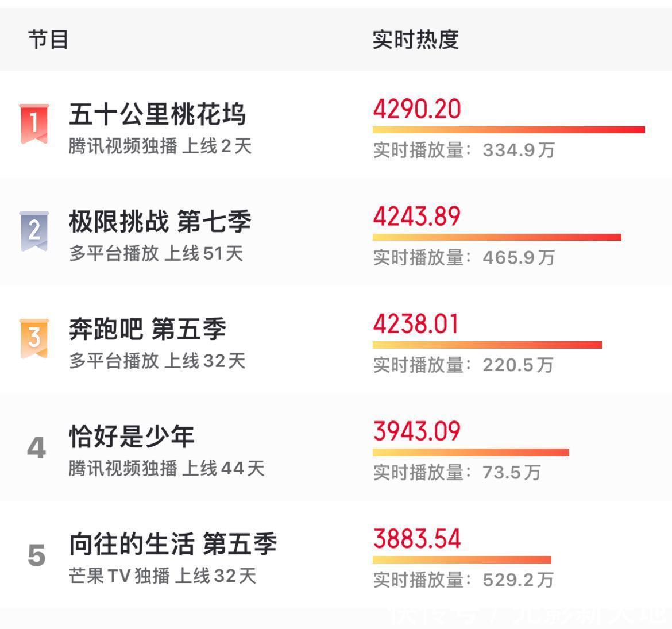Select the heat score 4290.20
672x629 pixels.
tap(416, 109)
